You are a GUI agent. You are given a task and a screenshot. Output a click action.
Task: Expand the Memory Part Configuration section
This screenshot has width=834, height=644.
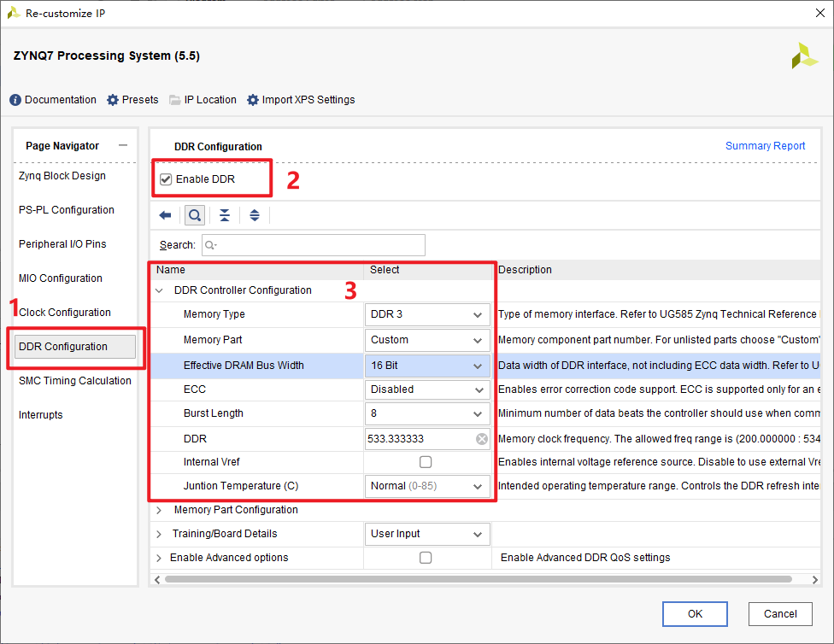pyautogui.click(x=159, y=510)
